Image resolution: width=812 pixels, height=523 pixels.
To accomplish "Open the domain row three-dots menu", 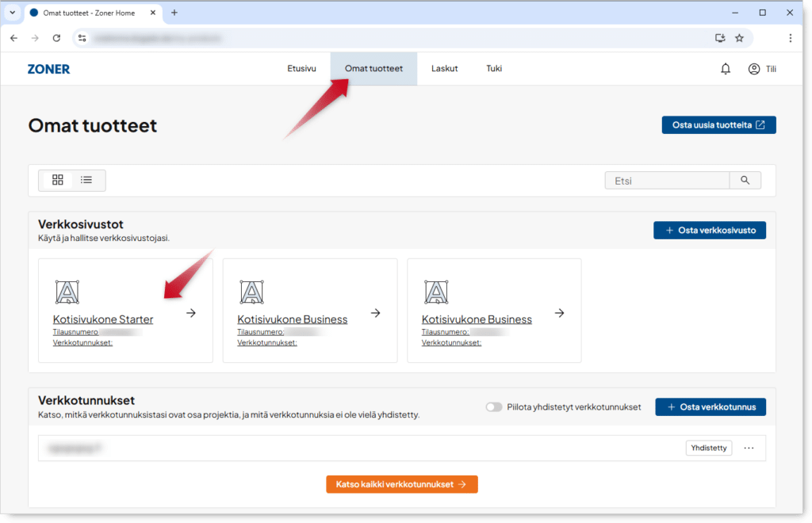I will click(x=749, y=448).
